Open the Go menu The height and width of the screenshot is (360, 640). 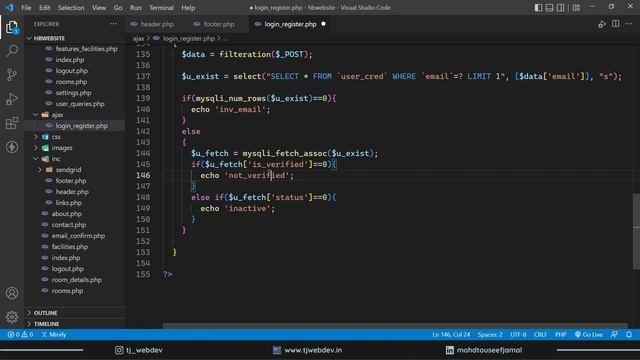118,8
